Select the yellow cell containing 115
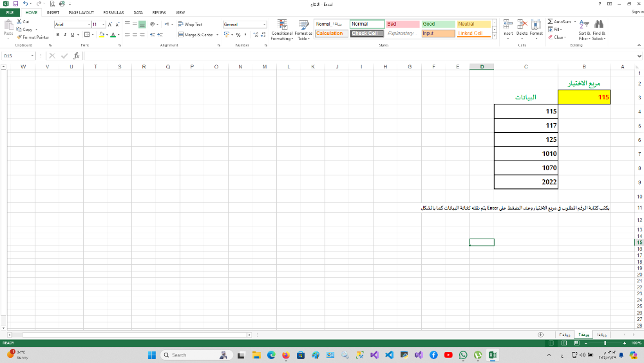644x363 pixels. (585, 97)
